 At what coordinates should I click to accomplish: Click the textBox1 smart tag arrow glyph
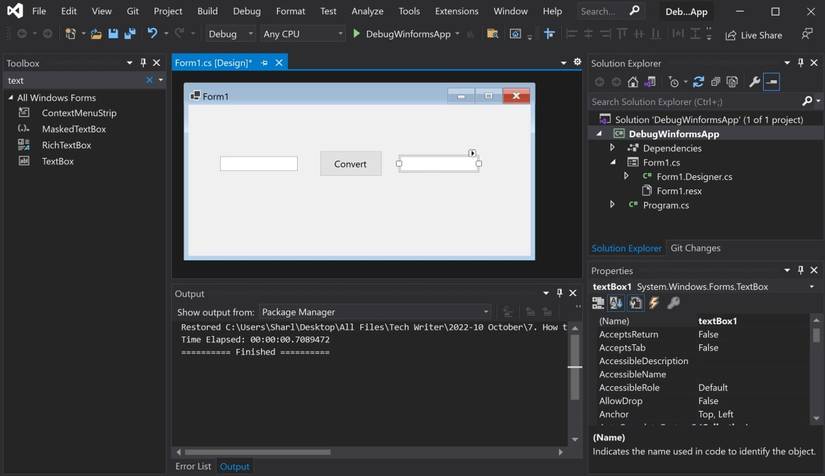click(473, 153)
